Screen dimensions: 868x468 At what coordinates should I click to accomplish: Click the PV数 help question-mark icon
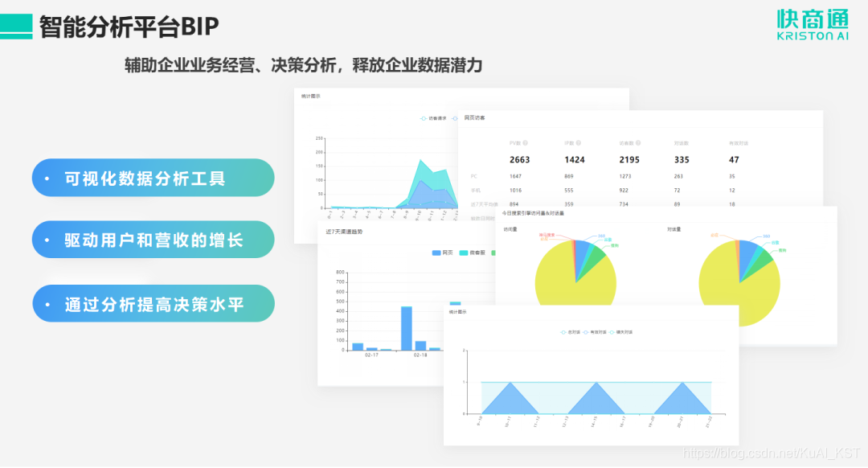(526, 143)
